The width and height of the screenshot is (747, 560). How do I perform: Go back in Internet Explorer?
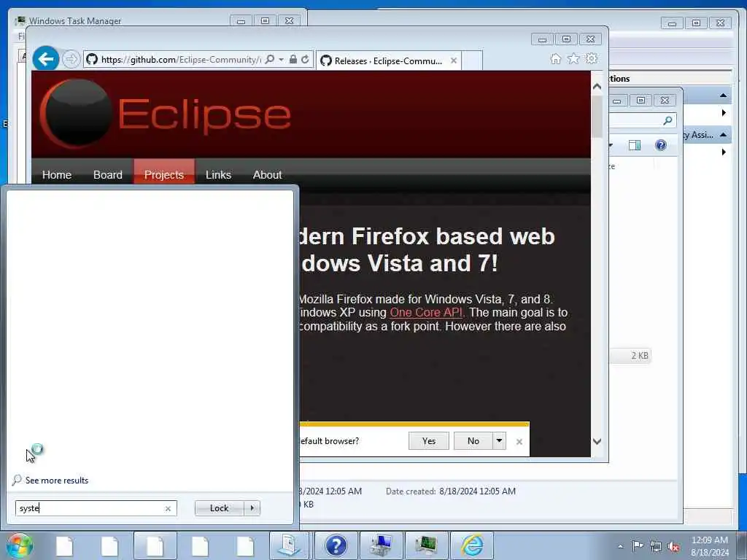tap(46, 59)
